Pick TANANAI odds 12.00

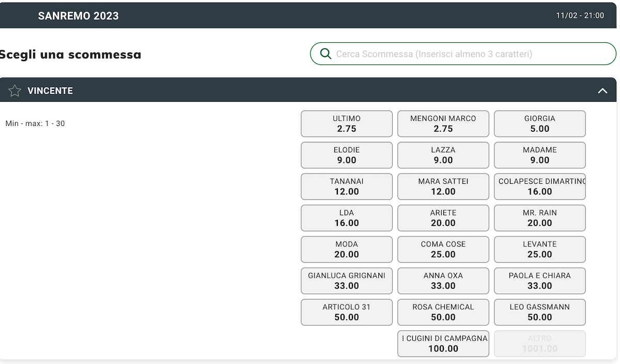[347, 186]
